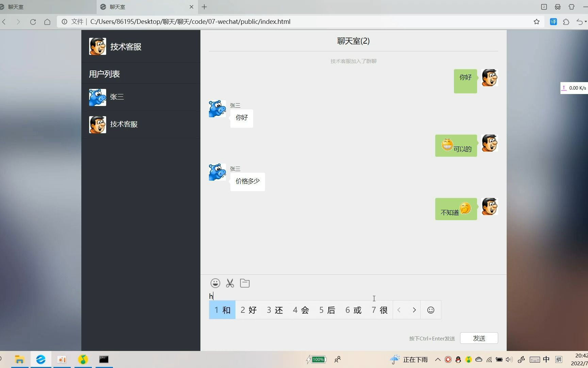Click 技术客服 profile avatar in sidebar header
The width and height of the screenshot is (588, 368).
click(98, 46)
